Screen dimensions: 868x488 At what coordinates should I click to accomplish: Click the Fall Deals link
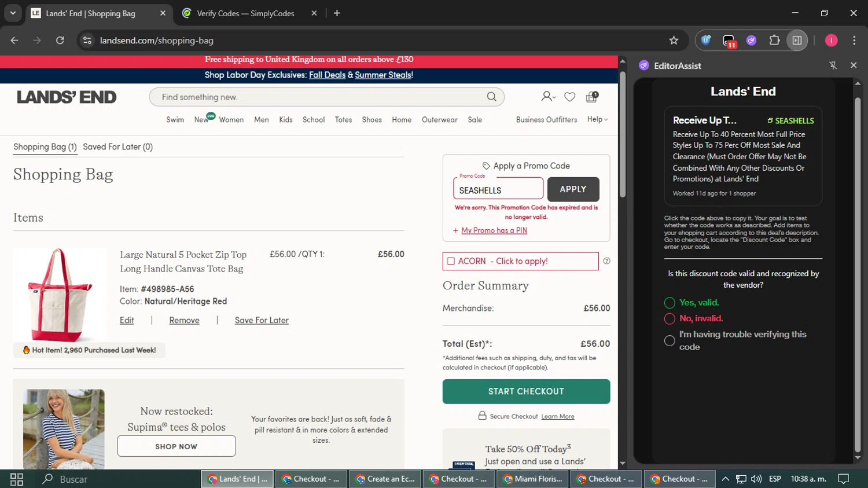327,75
